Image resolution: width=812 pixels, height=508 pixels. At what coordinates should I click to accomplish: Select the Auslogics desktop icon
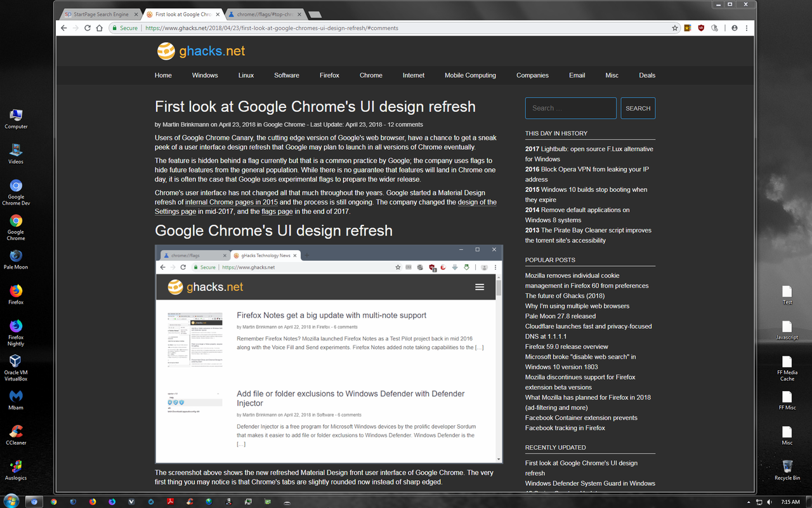[16, 470]
